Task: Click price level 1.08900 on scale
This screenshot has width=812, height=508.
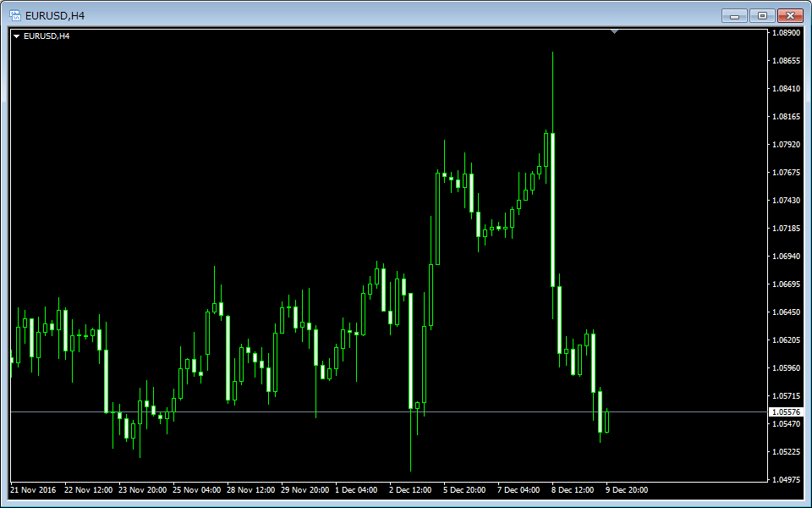Action: (786, 33)
